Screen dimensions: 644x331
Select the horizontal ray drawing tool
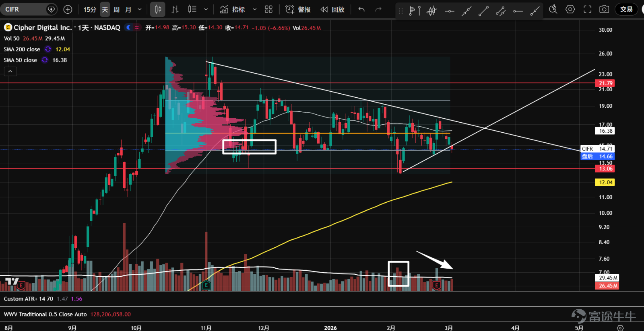click(x=518, y=11)
